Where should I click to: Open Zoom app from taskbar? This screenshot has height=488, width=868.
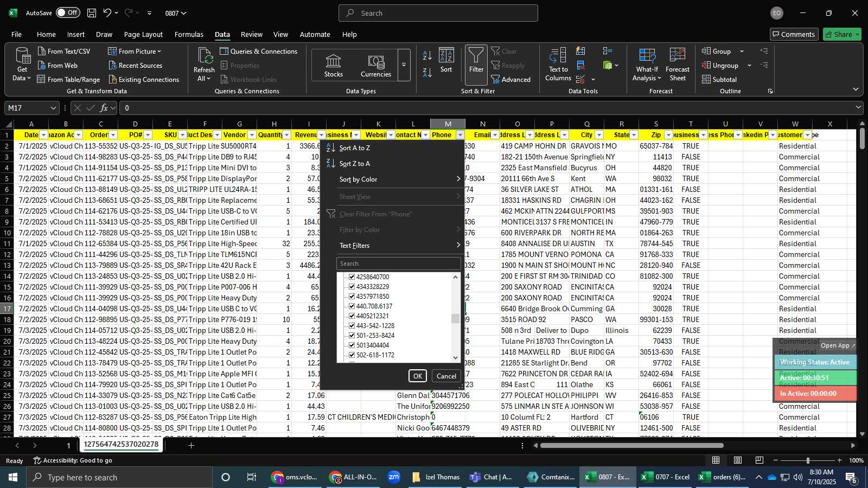tap(394, 477)
